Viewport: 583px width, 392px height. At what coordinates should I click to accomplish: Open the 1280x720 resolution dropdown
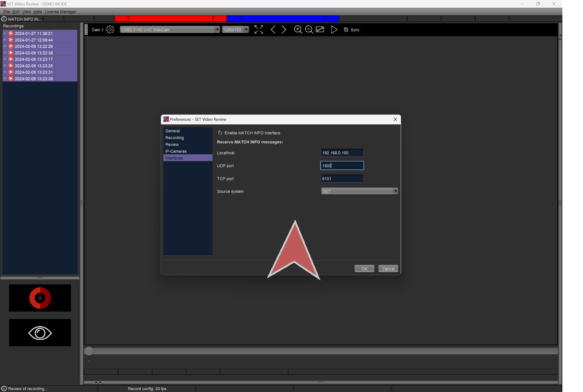[235, 29]
